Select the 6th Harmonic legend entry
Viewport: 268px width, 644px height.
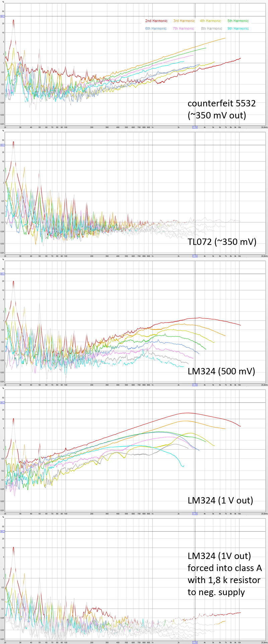[x=156, y=28]
